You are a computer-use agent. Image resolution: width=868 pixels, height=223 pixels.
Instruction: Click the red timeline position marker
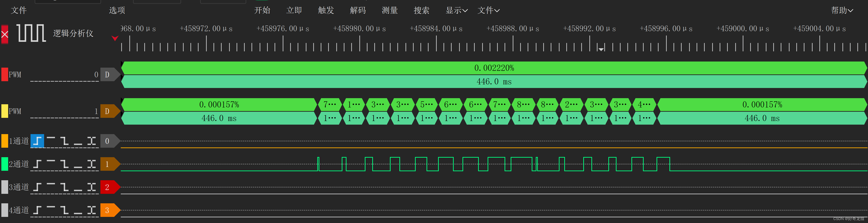[x=116, y=38]
